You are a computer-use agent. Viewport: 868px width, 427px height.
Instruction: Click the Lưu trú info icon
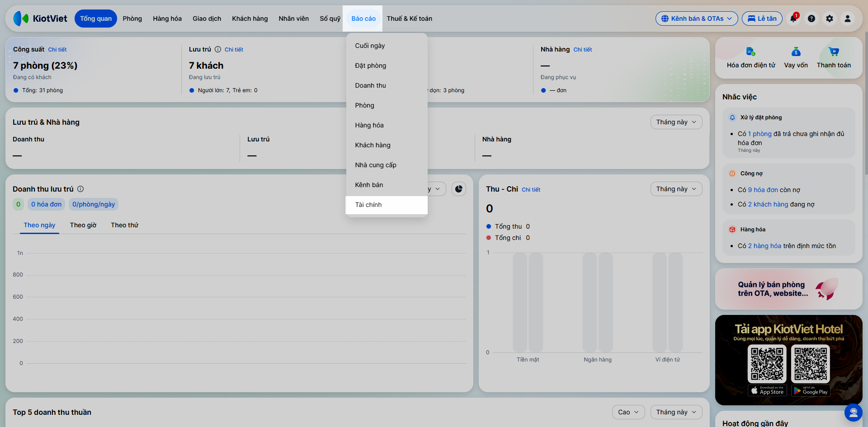pos(218,49)
